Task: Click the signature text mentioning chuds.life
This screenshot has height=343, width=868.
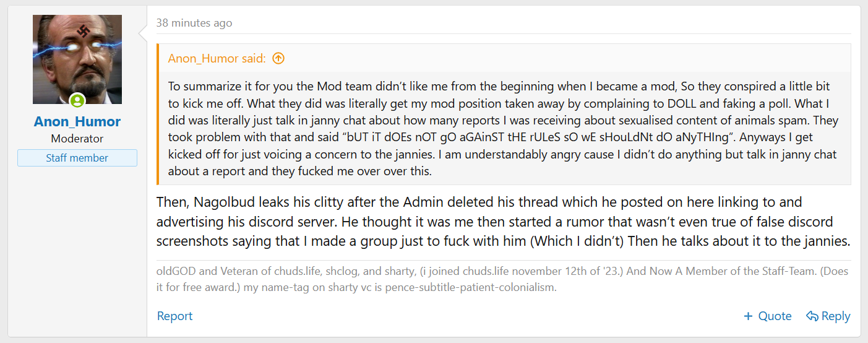Action: coord(502,279)
